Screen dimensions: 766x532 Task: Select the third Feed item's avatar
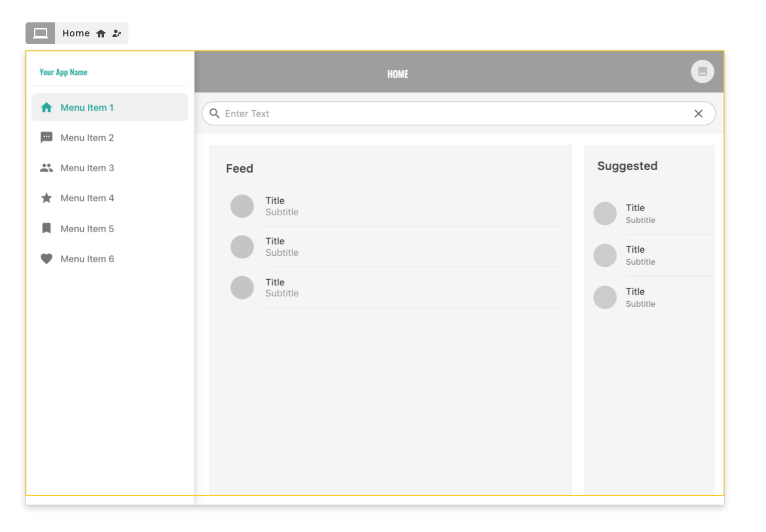[242, 288]
